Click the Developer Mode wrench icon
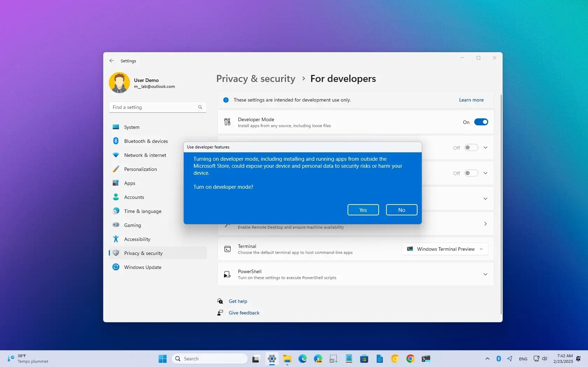This screenshot has height=367, width=588. (x=227, y=122)
